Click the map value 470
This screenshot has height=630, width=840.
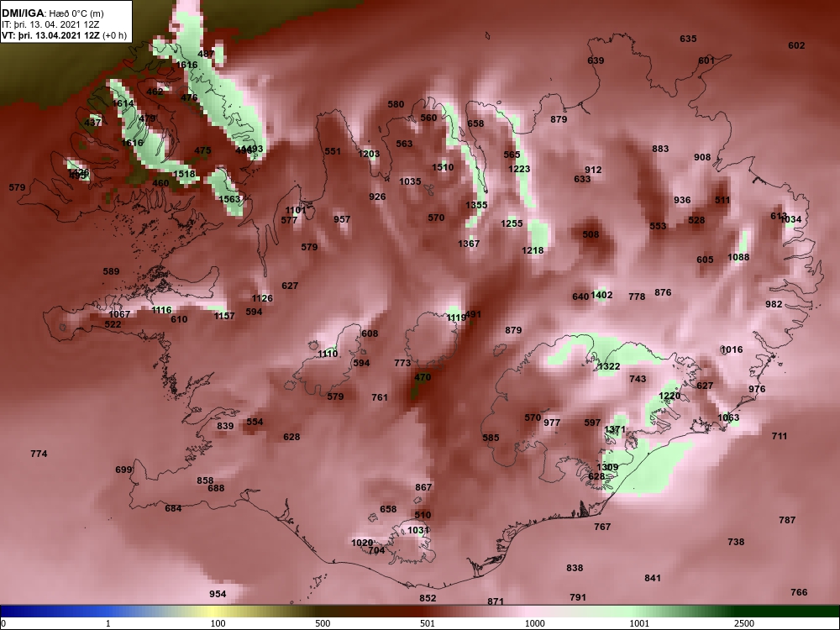[423, 377]
